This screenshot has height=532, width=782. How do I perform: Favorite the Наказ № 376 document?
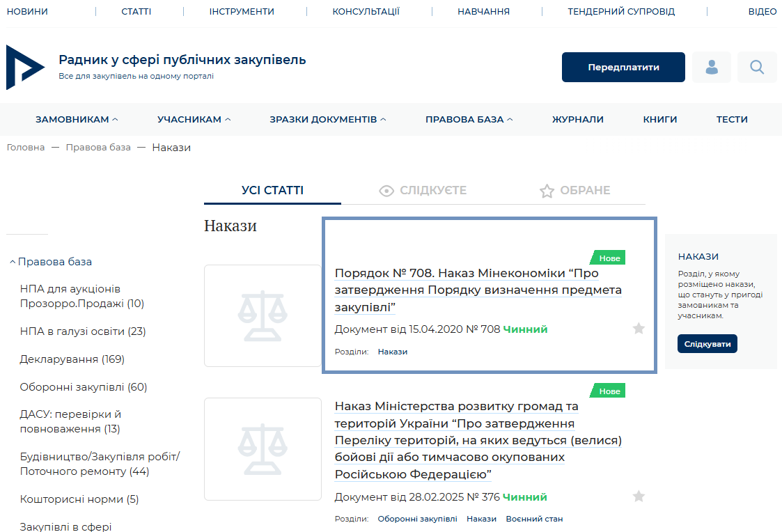point(639,496)
